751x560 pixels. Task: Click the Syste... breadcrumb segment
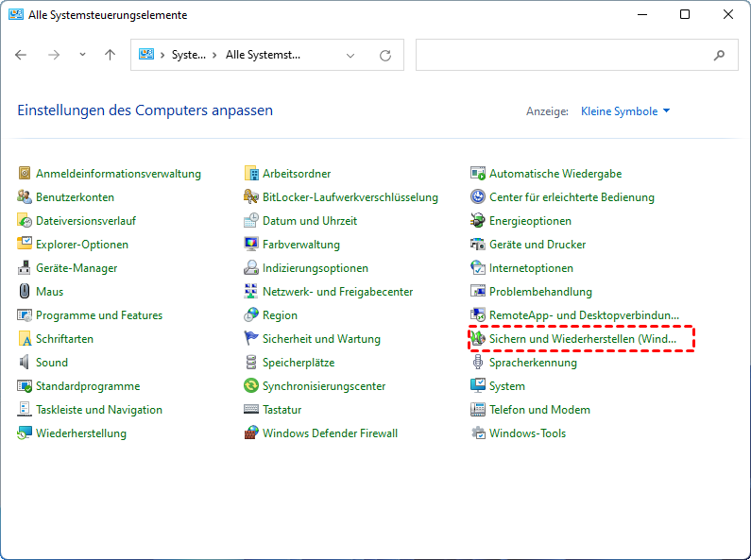pyautogui.click(x=188, y=55)
